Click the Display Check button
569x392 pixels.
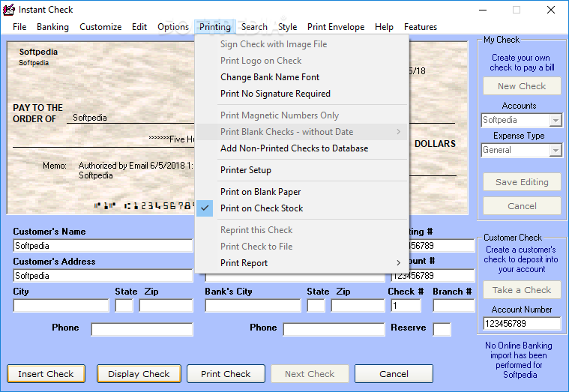click(x=139, y=374)
